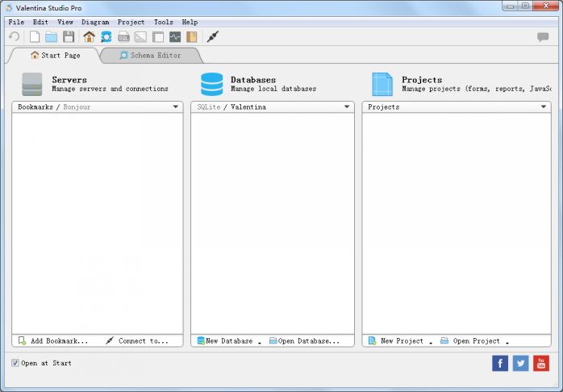
Task: Open the speech bubble feedback icon
Action: 543,36
